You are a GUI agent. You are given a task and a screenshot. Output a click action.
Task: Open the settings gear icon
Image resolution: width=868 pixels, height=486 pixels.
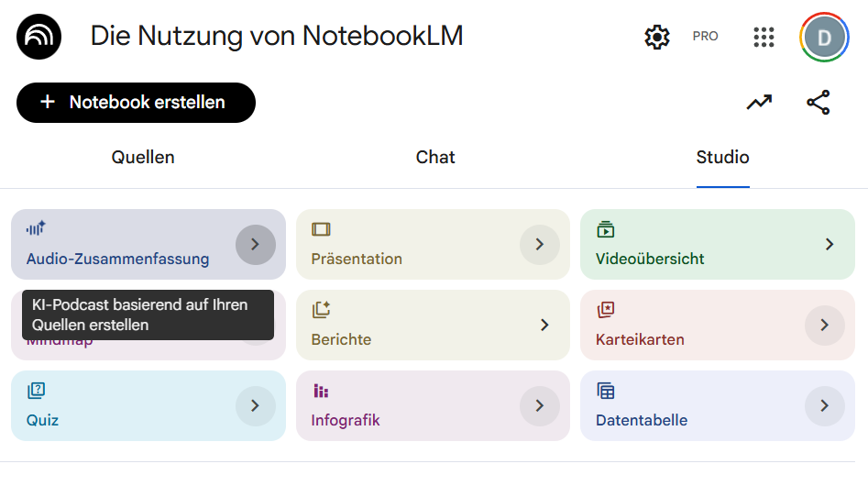(x=657, y=37)
